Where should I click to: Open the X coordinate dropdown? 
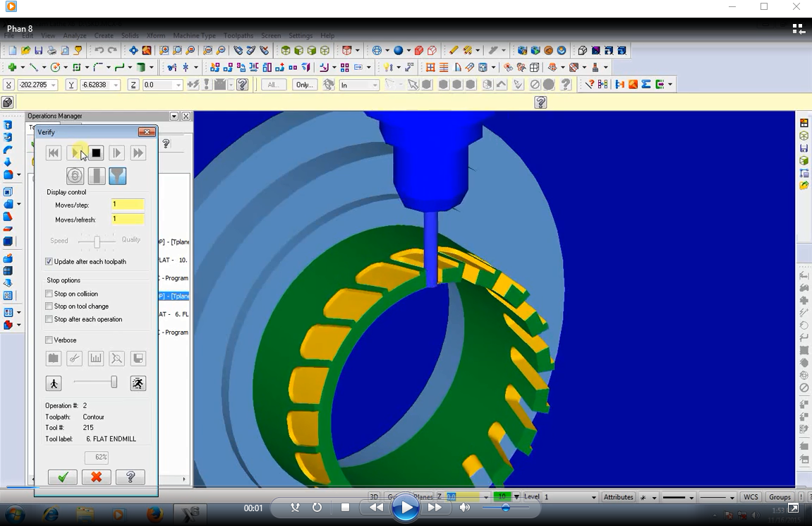53,85
